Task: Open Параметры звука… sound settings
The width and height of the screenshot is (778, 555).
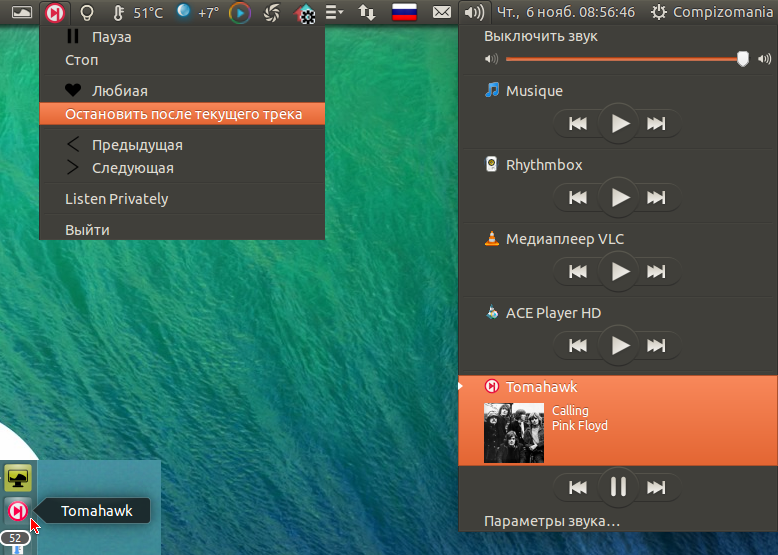Action: pos(618,521)
